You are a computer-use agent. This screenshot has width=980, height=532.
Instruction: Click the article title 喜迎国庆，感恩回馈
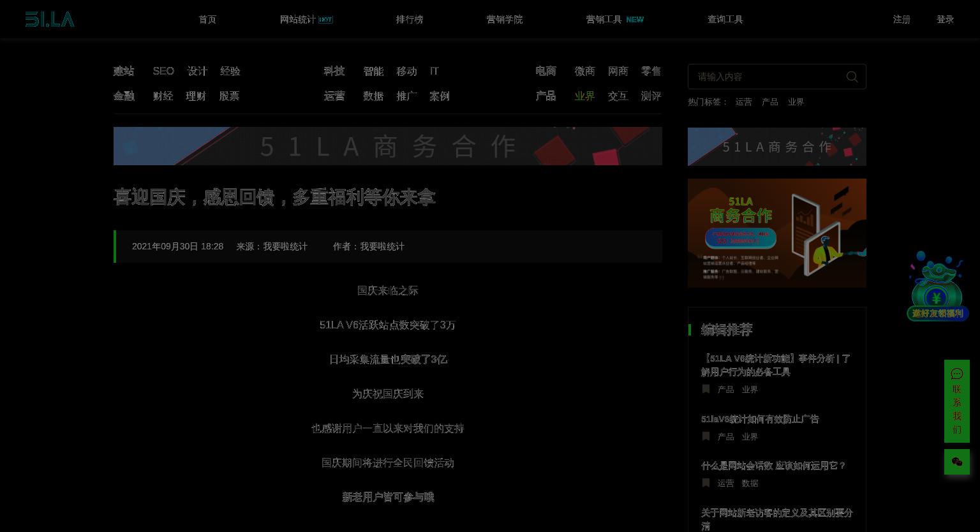coord(274,197)
